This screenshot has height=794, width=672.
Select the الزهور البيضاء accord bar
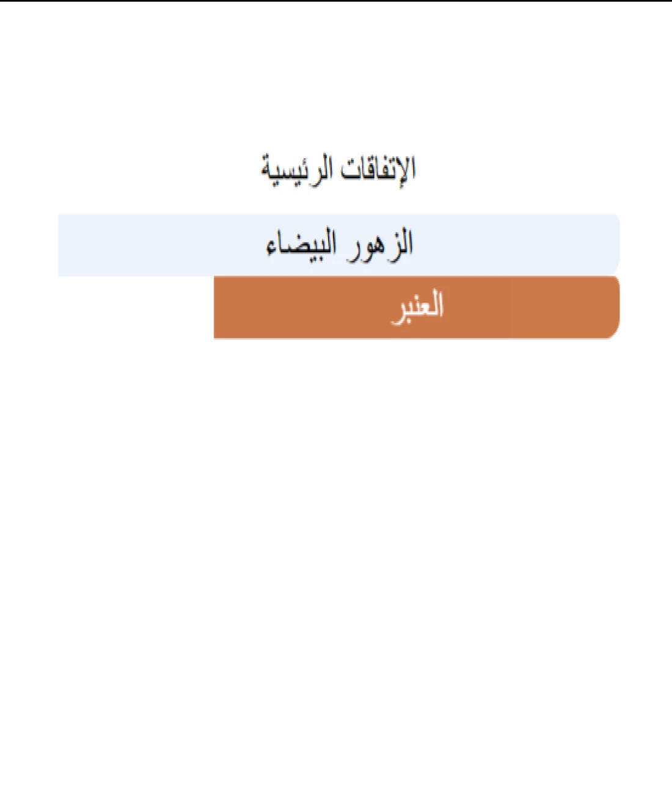(x=338, y=245)
